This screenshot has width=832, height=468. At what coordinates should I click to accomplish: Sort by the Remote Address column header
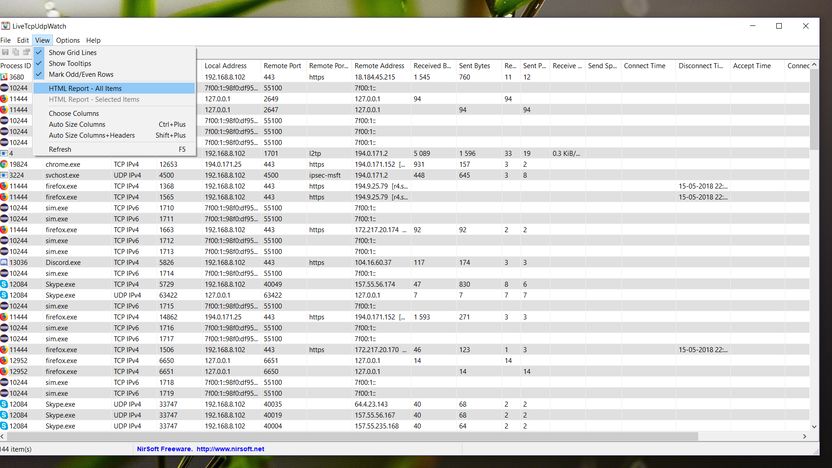tap(380, 66)
